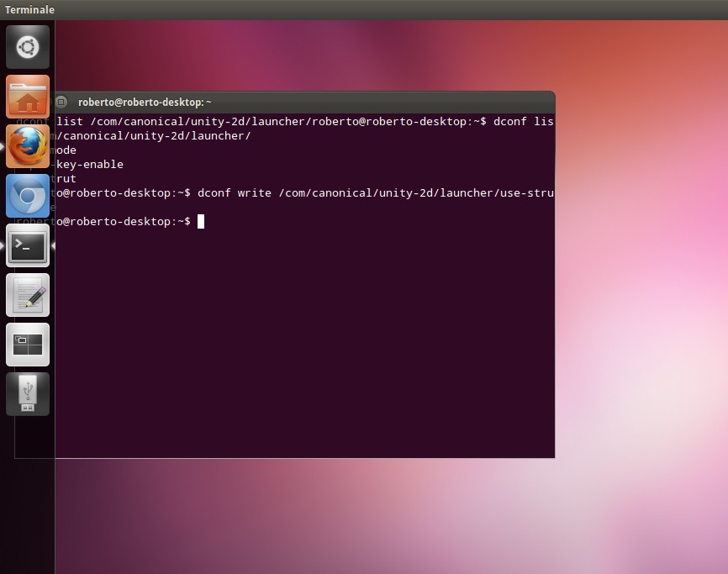Open the USB drive launcher icon

28,394
